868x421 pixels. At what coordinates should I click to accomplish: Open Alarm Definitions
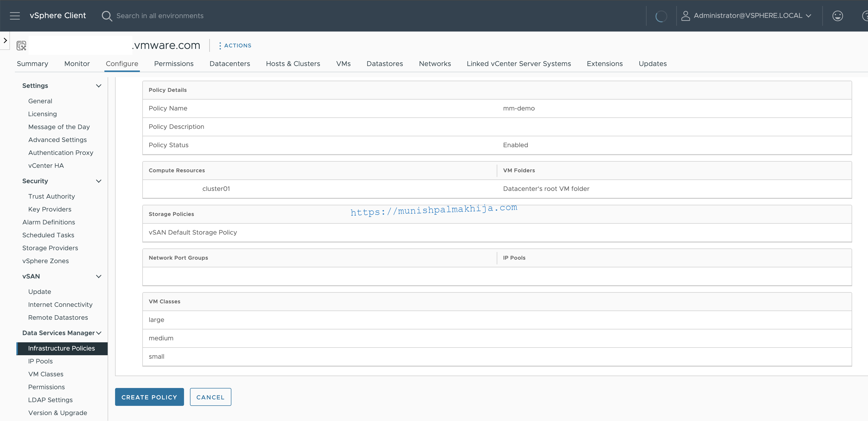coord(49,222)
